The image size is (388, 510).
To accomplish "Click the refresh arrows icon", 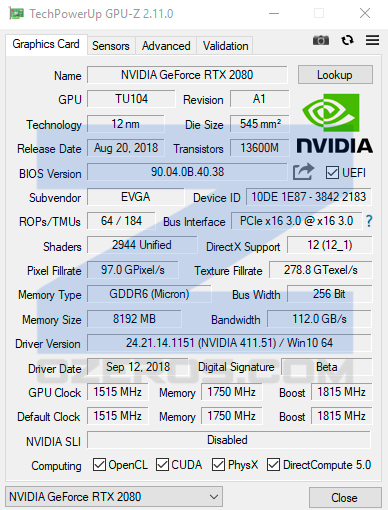I will click(x=347, y=40).
